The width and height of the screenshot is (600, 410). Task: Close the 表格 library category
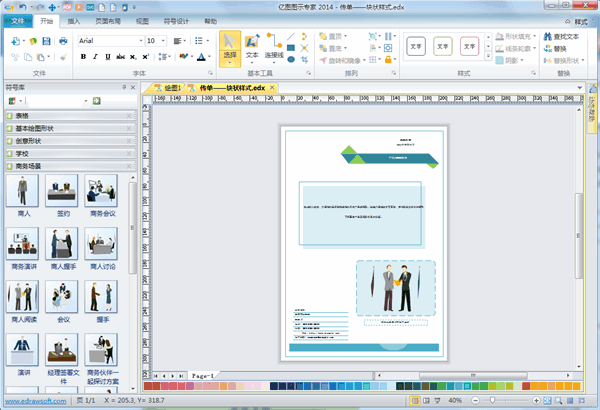coord(130,116)
